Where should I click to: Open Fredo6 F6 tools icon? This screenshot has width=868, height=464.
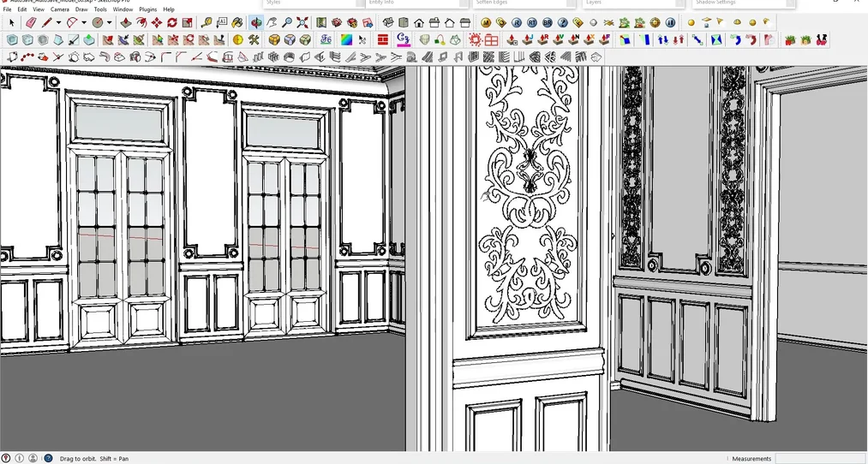[326, 40]
